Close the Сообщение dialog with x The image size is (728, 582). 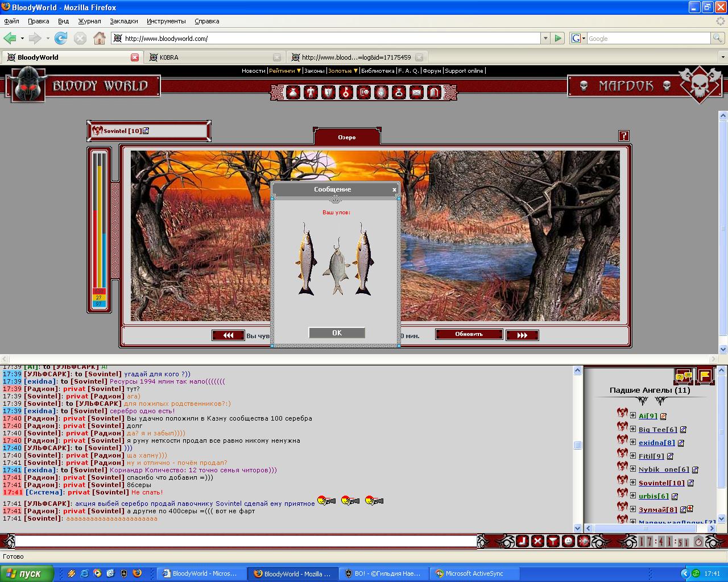click(x=394, y=190)
